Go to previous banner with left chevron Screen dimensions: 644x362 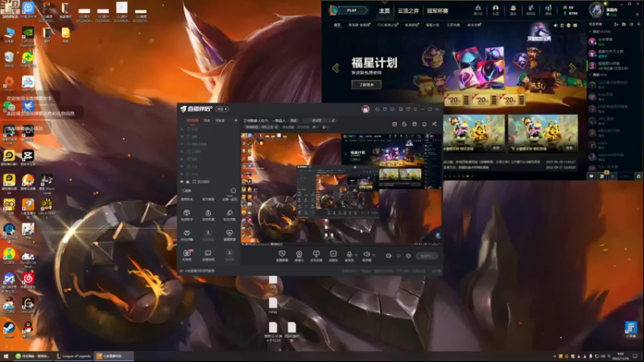point(336,68)
